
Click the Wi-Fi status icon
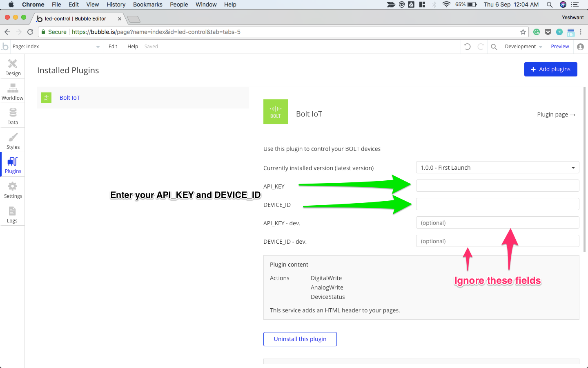pos(446,4)
